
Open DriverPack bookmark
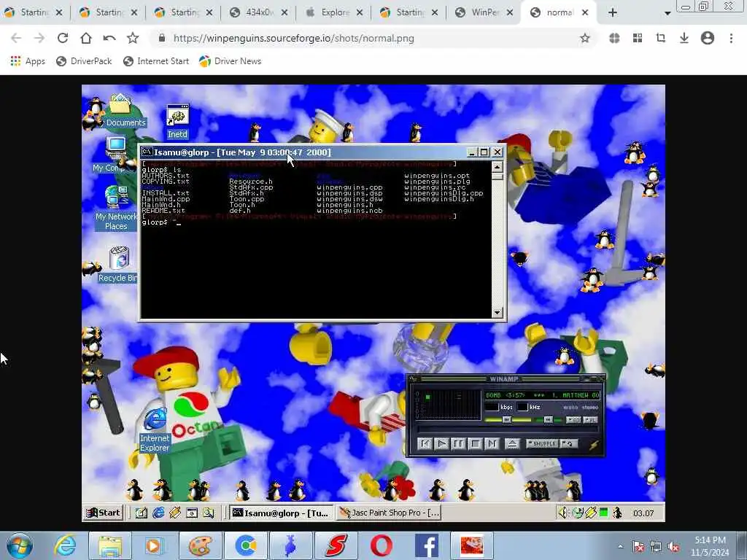tap(84, 61)
